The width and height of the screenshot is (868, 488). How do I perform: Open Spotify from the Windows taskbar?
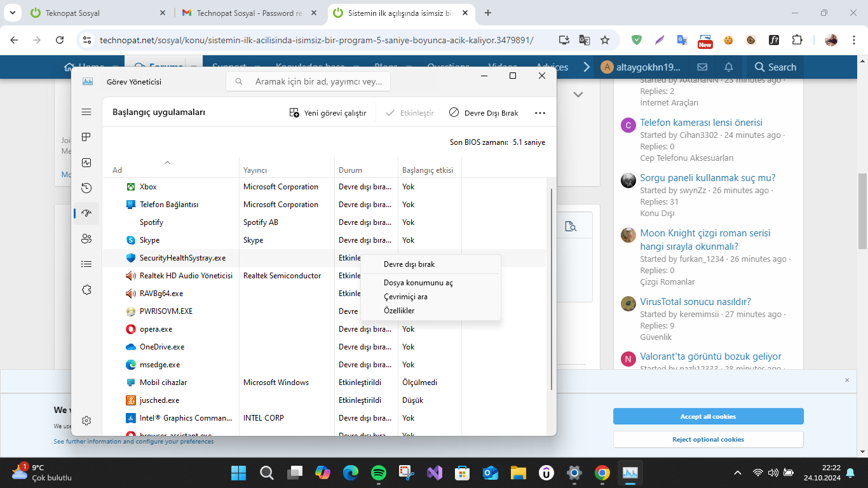(378, 473)
